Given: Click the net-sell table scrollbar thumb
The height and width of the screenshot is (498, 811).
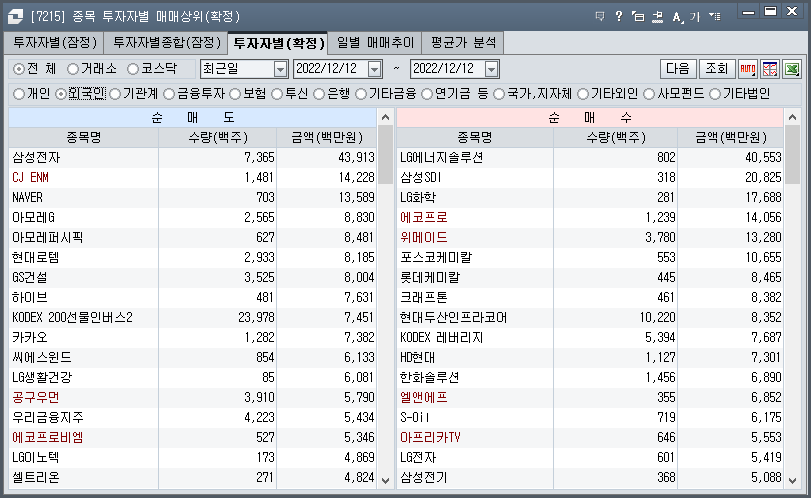Looking at the screenshot, I should (x=385, y=154).
